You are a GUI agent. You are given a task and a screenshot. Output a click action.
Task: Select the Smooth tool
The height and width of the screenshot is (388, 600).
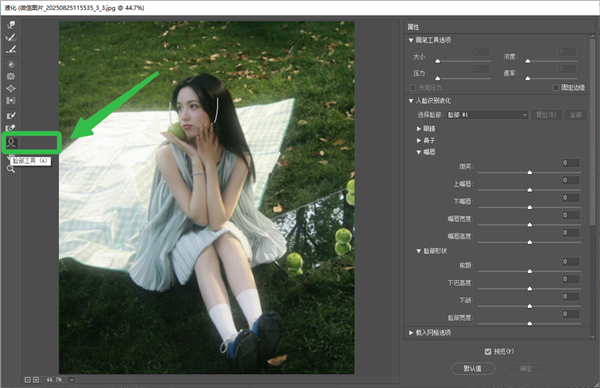tap(11, 50)
